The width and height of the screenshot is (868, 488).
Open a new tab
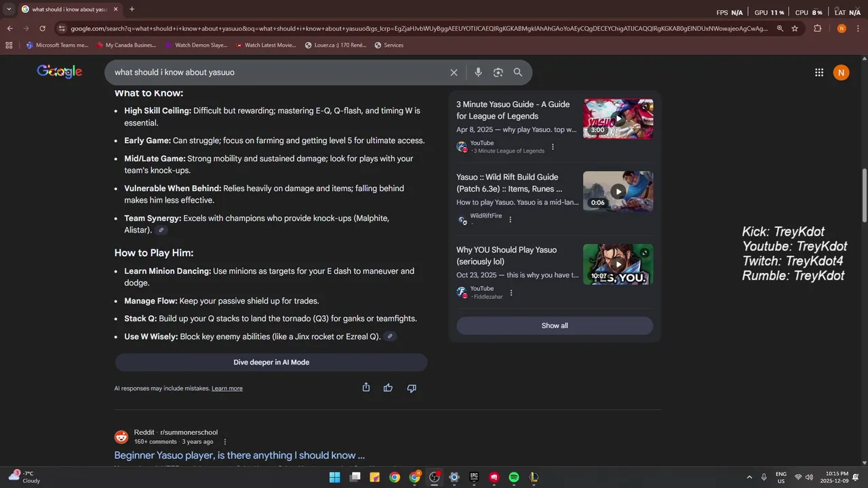pos(132,9)
